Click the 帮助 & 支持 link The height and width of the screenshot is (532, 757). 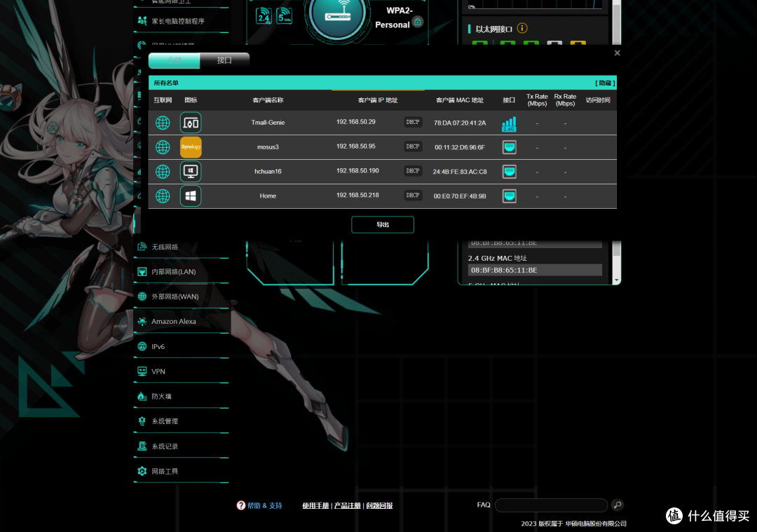coord(264,505)
